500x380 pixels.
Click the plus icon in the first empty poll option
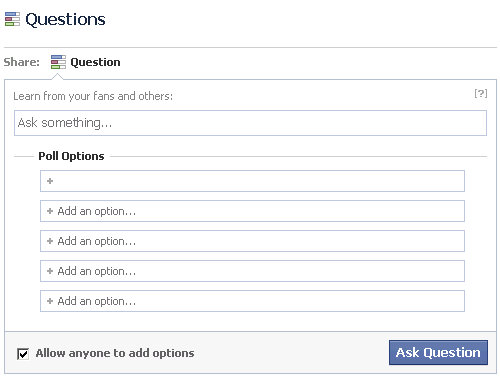click(50, 181)
